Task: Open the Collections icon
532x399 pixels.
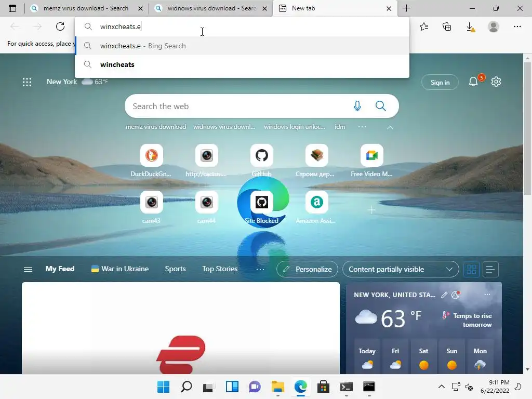Action: pyautogui.click(x=447, y=26)
